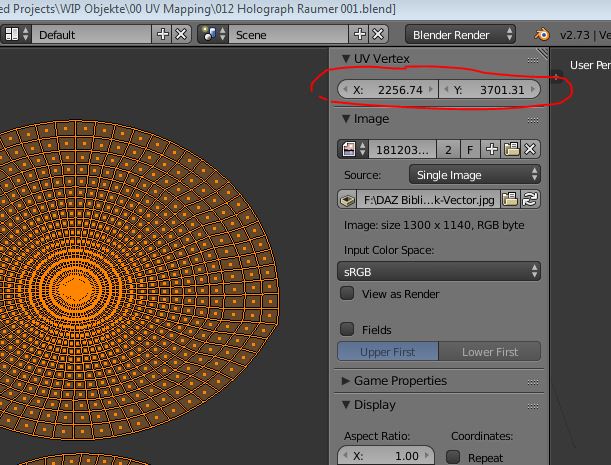Open the Blender Render engine dropdown
This screenshot has width=611, height=465.
point(460,35)
